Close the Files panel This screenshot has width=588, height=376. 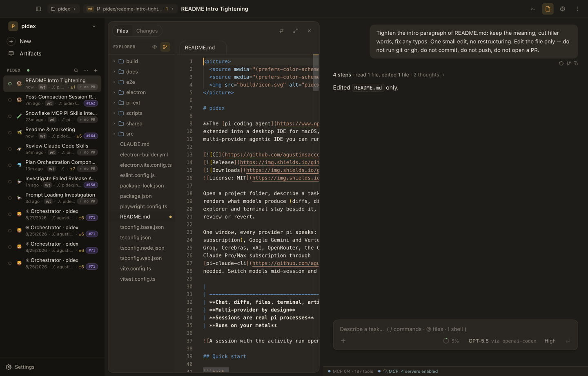(x=309, y=31)
